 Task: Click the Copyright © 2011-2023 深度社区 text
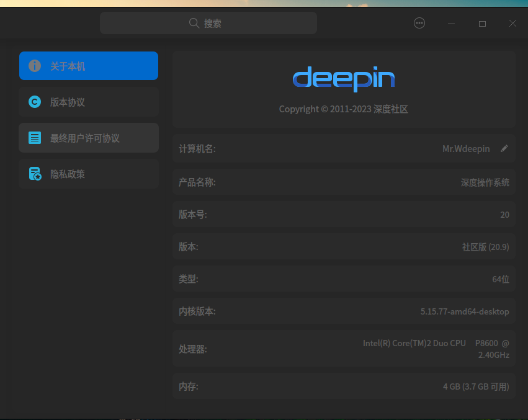344,109
